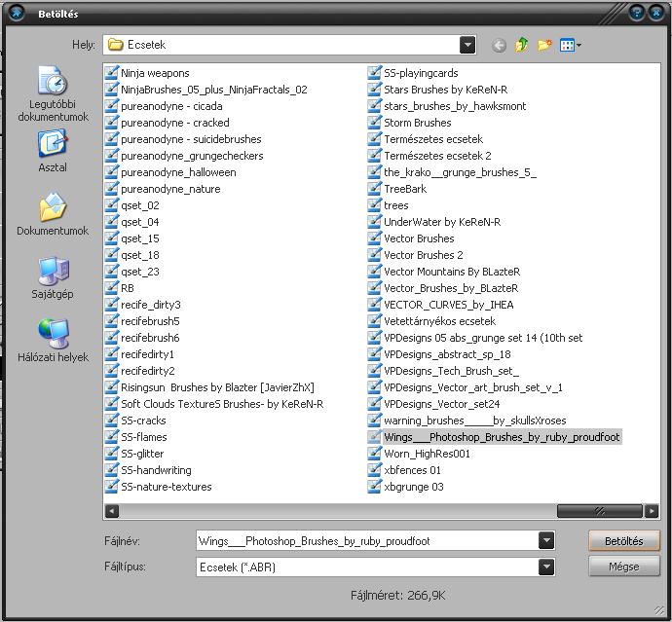Create a new folder
This screenshot has height=622, width=672.
point(545,45)
